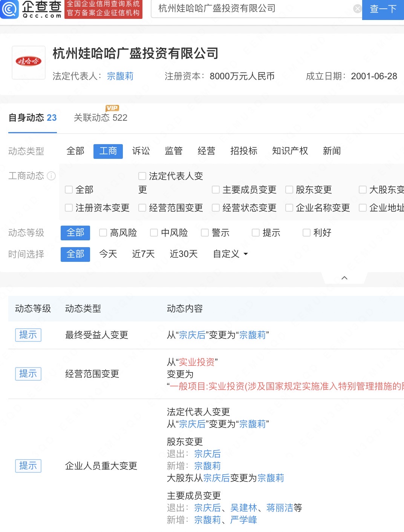Click the 动态等级 column header
The width and height of the screenshot is (404, 532).
(33, 309)
